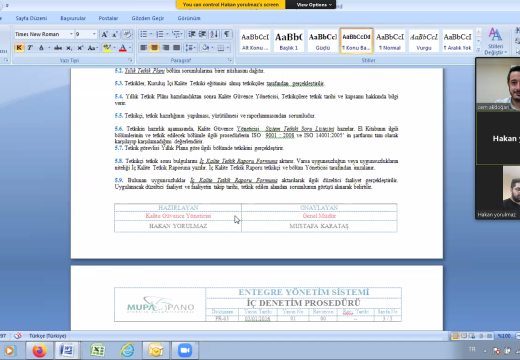Align text to the right
This screenshot has height=360, width=520.
coord(165,48)
